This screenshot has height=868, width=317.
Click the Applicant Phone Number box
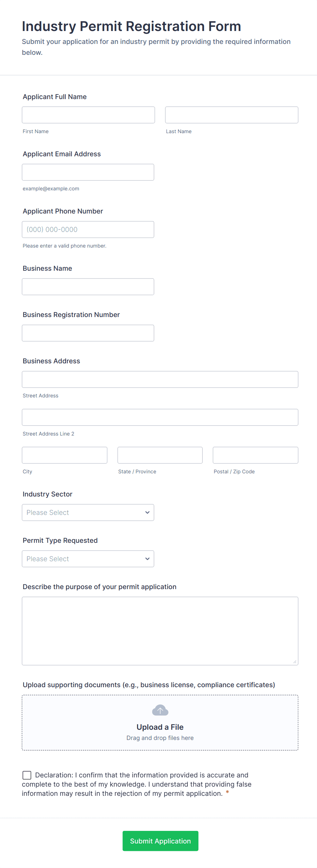pyautogui.click(x=88, y=229)
